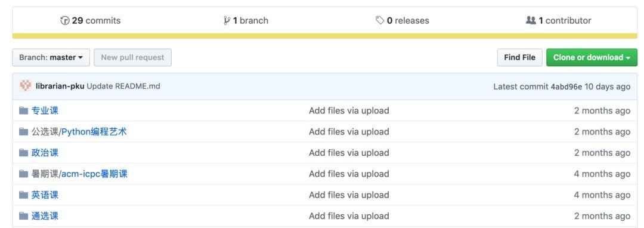Viewport: 644px width, 228px height.
Task: Click folder icon beside 政治课
Action: coord(23,153)
